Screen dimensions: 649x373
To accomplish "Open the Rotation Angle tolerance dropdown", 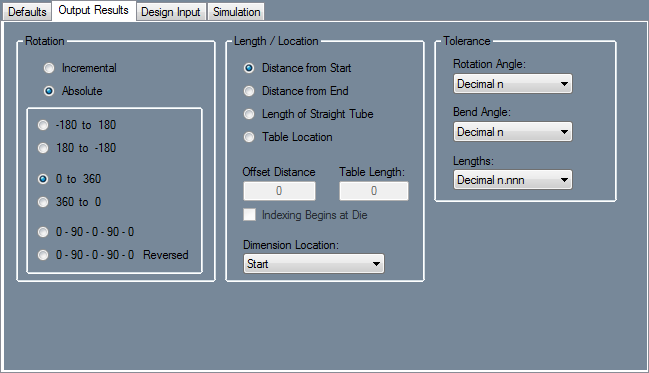I will pos(512,84).
